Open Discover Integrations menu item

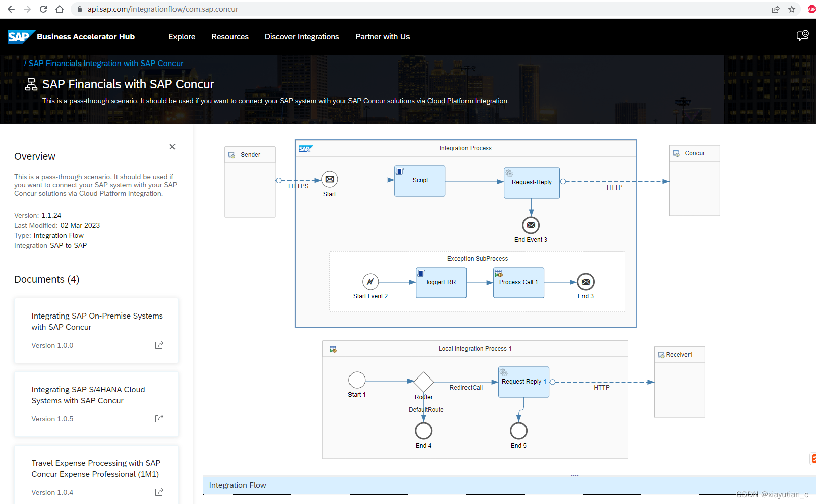click(302, 37)
